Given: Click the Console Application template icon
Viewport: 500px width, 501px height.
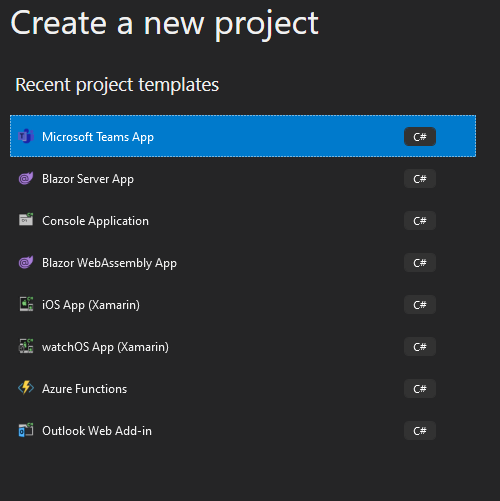Looking at the screenshot, I should click(x=26, y=220).
